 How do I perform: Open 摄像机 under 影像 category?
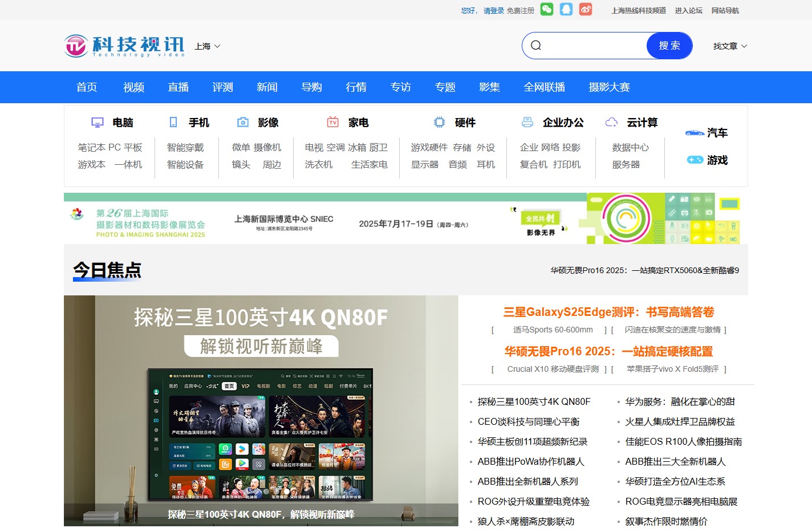tap(267, 148)
